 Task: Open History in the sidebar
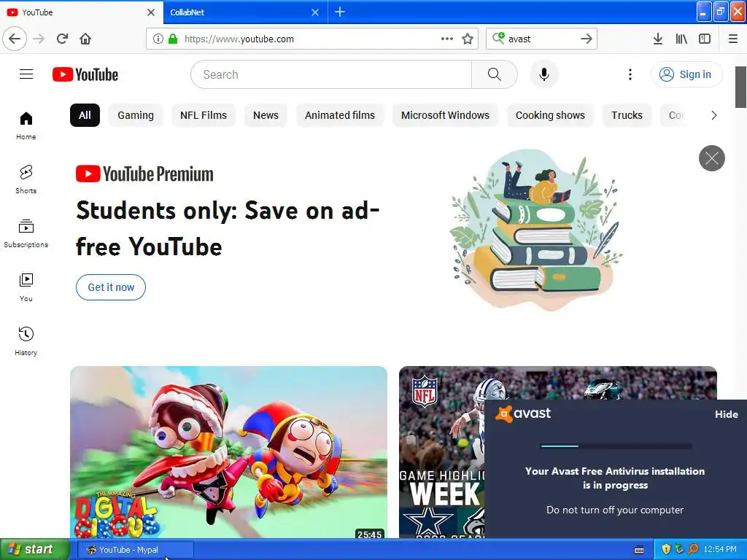(x=26, y=341)
